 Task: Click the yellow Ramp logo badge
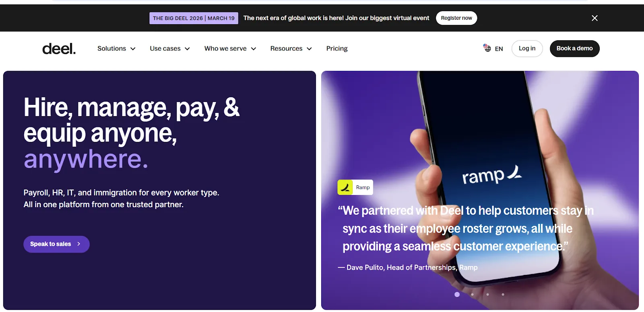coord(345,187)
